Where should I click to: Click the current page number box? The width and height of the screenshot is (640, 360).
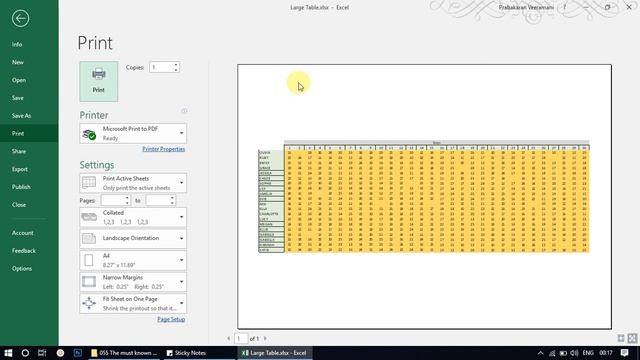tap(240, 338)
